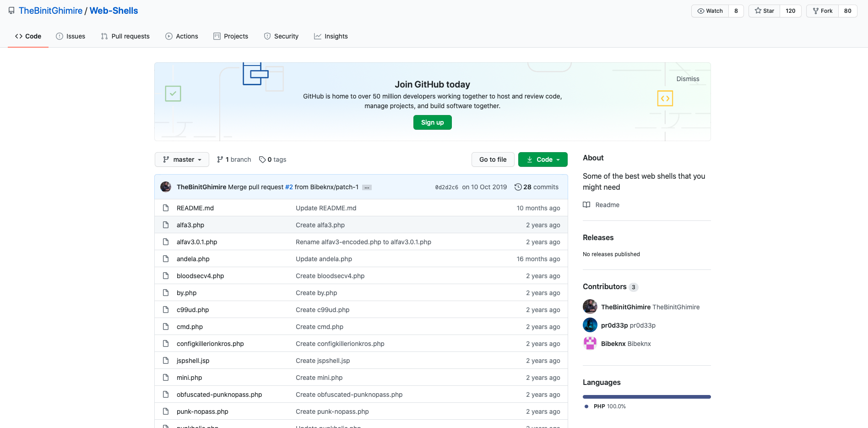
Task: Open the Actions tab
Action: click(x=182, y=36)
